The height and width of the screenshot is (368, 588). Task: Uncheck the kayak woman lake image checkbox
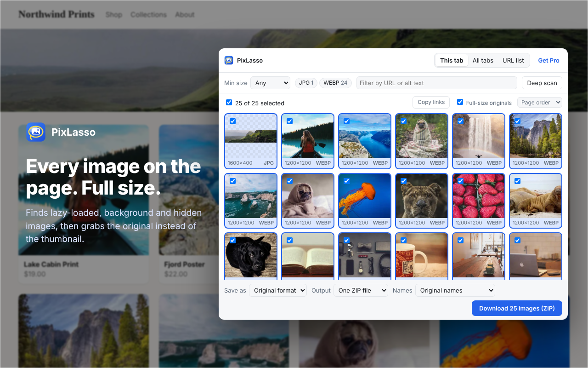tap(289, 121)
